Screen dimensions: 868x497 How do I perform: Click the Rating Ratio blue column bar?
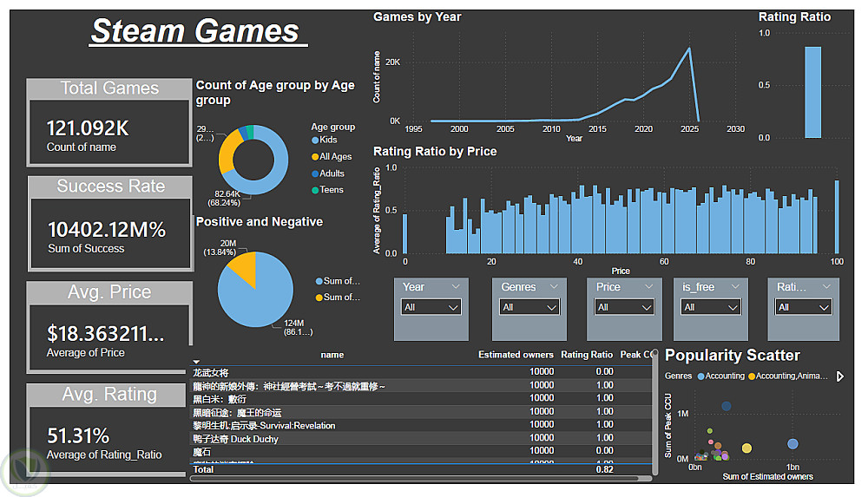[x=812, y=92]
